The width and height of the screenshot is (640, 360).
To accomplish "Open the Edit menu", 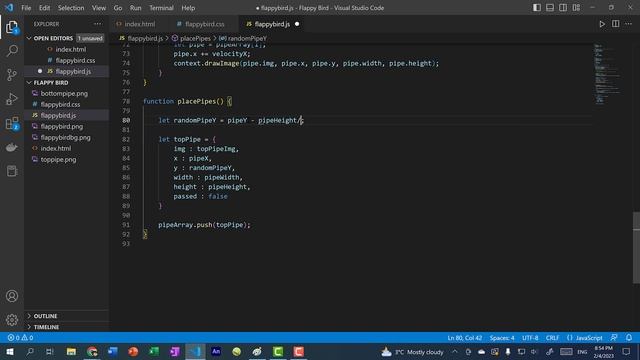I will point(44,8).
